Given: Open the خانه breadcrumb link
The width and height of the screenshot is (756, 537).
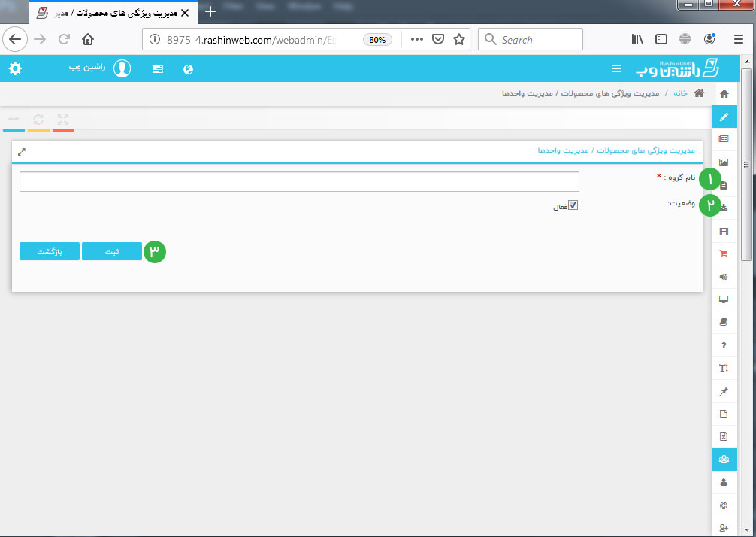Looking at the screenshot, I should [680, 93].
